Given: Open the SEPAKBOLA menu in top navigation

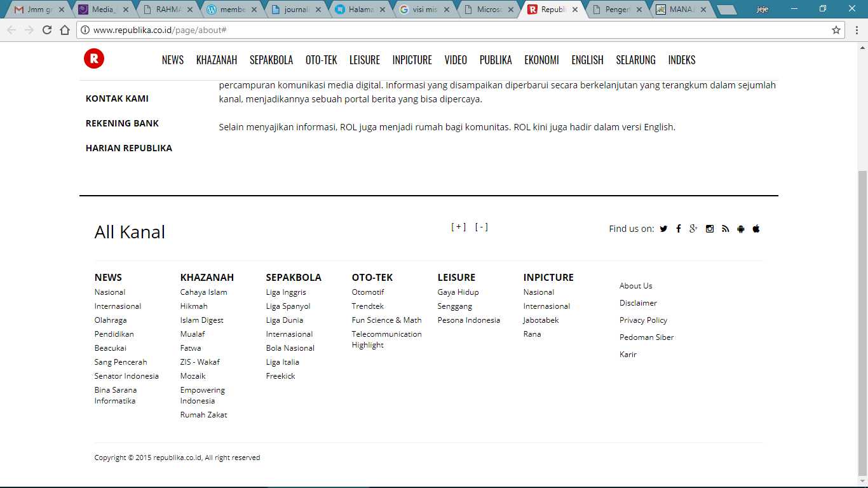Looking at the screenshot, I should 271,60.
